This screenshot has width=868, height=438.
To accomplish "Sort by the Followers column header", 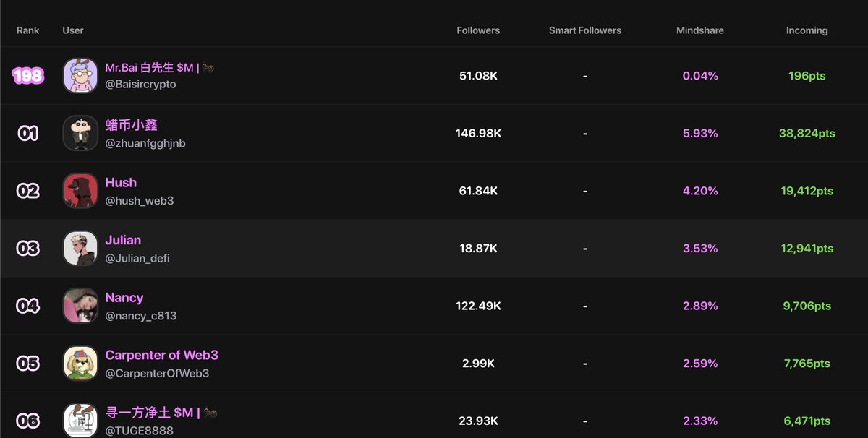I will [x=478, y=30].
